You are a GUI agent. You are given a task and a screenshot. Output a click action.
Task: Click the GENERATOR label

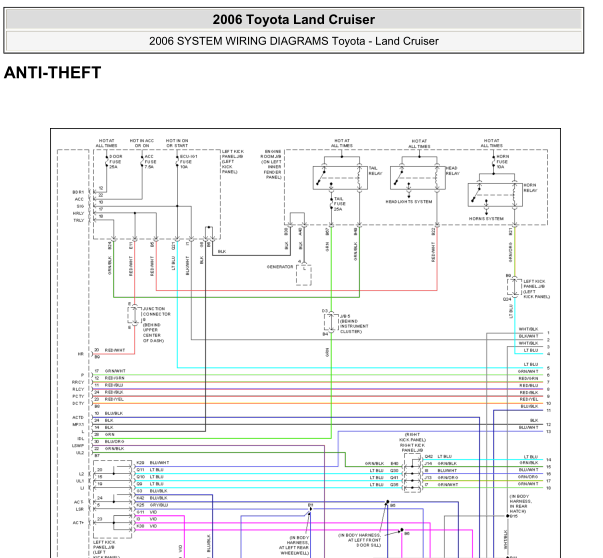280,267
